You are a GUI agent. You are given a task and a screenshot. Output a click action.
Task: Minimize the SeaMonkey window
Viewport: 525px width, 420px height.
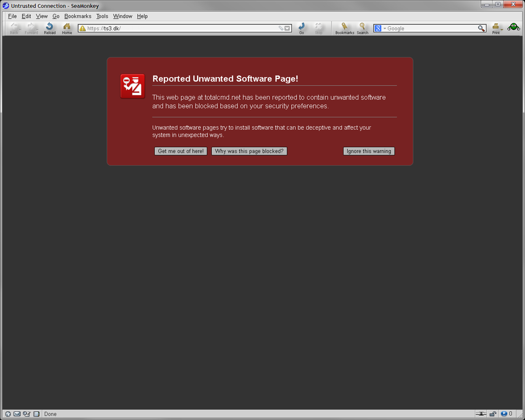[487, 4]
